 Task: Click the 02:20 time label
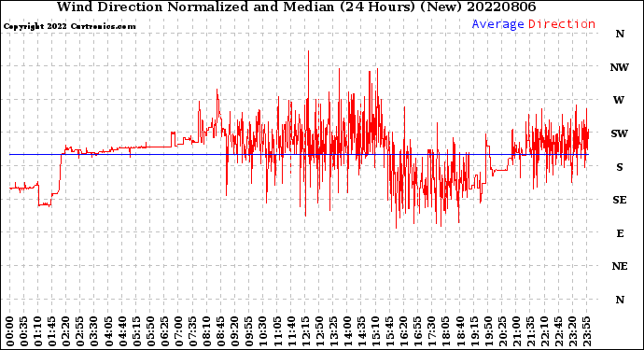[65, 331]
